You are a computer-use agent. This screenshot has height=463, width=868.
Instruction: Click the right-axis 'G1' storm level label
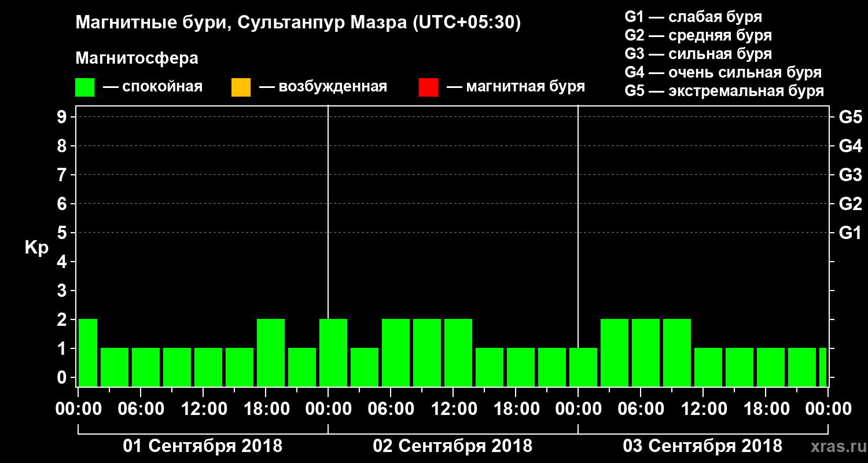[x=851, y=233]
